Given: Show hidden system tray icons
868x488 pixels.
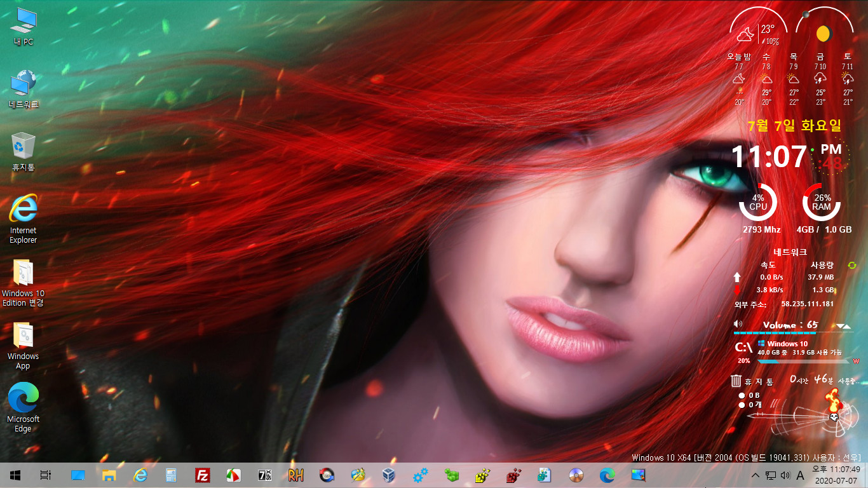Looking at the screenshot, I should coord(755,475).
